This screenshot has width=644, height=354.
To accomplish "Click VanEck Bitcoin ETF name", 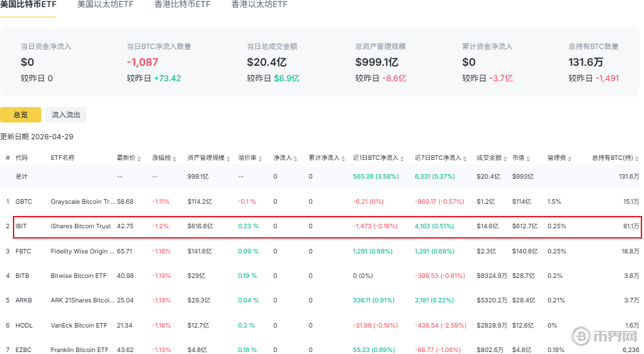I will [79, 325].
